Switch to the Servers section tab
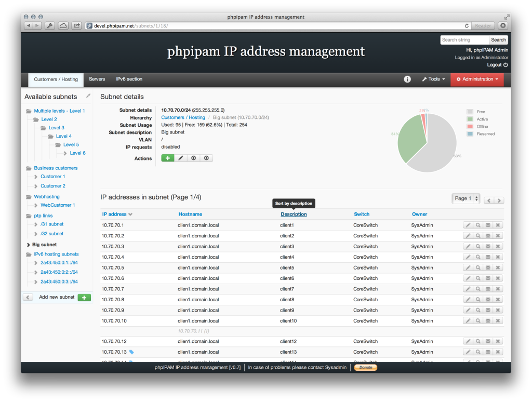The width and height of the screenshot is (532, 402). coord(97,79)
